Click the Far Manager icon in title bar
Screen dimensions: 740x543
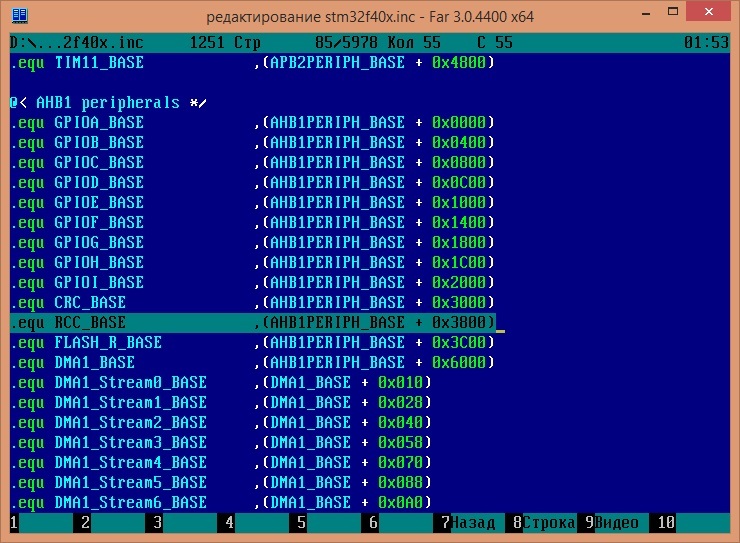coord(19,15)
